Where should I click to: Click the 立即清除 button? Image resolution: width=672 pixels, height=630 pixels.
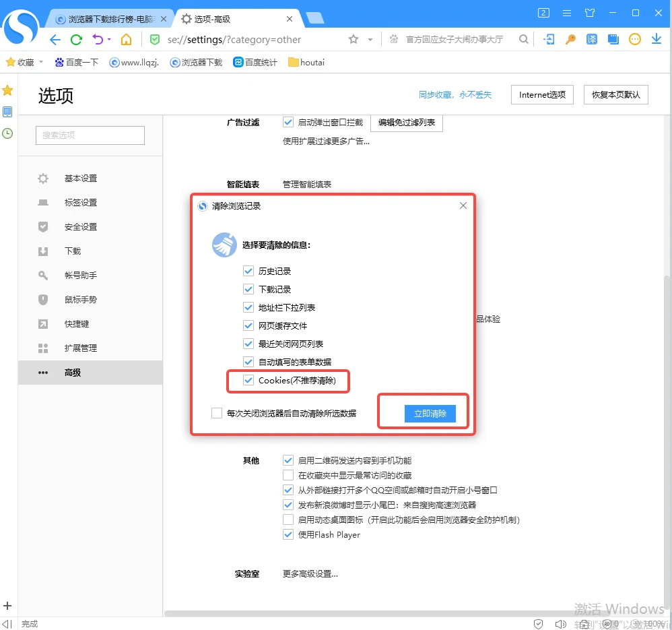tap(430, 414)
